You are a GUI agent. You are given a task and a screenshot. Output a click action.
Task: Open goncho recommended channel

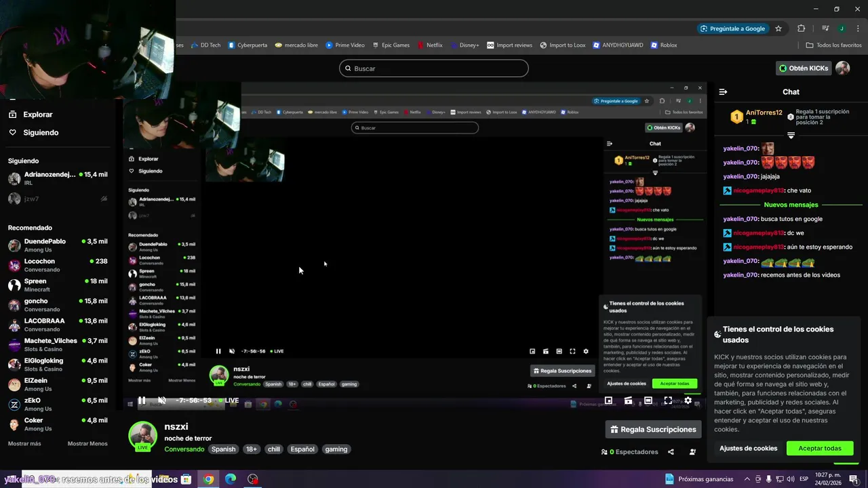click(58, 305)
